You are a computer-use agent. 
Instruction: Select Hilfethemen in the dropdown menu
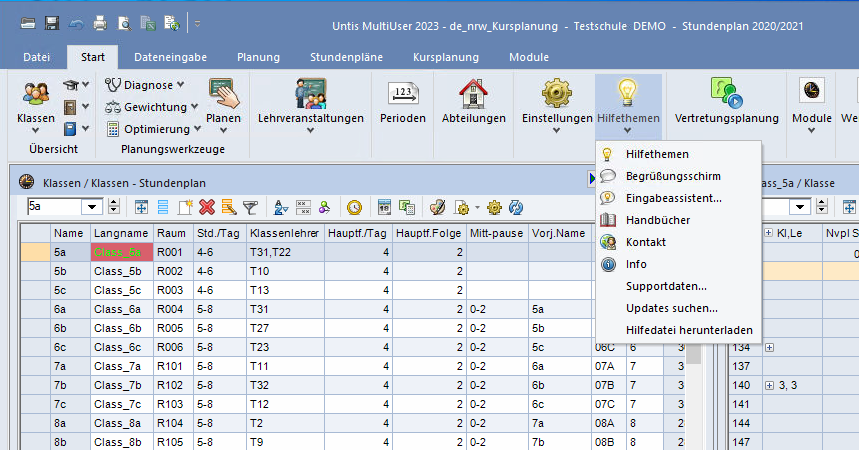678,154
